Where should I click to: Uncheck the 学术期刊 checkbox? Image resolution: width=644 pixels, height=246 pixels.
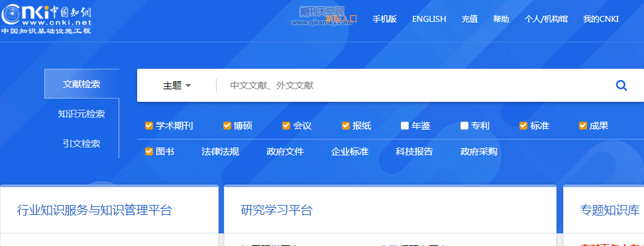pyautogui.click(x=148, y=126)
